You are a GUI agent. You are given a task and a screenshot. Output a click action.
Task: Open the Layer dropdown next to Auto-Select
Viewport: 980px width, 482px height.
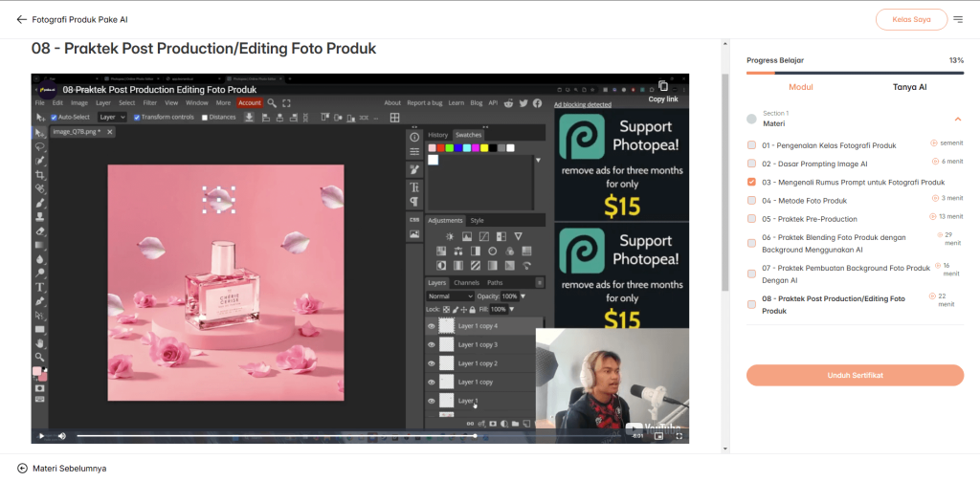click(113, 117)
